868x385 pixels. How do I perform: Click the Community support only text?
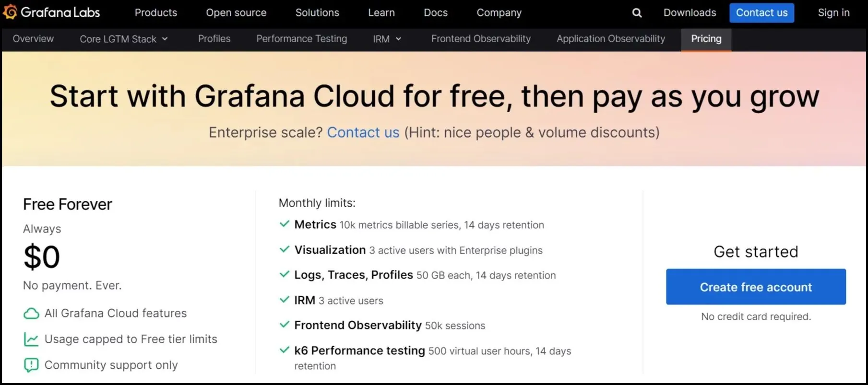point(111,365)
